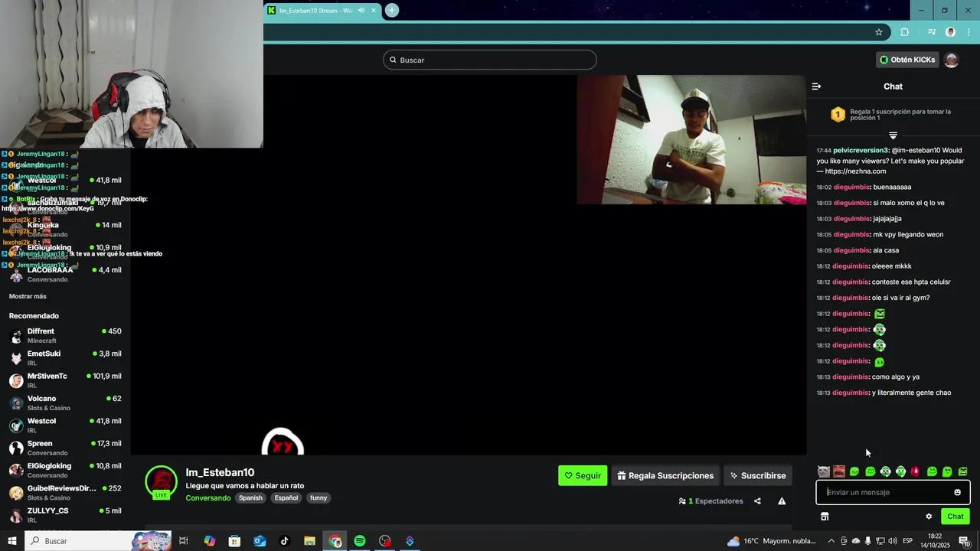The height and width of the screenshot is (551, 980).
Task: Click Mostrar más in sidebar
Action: tap(28, 296)
